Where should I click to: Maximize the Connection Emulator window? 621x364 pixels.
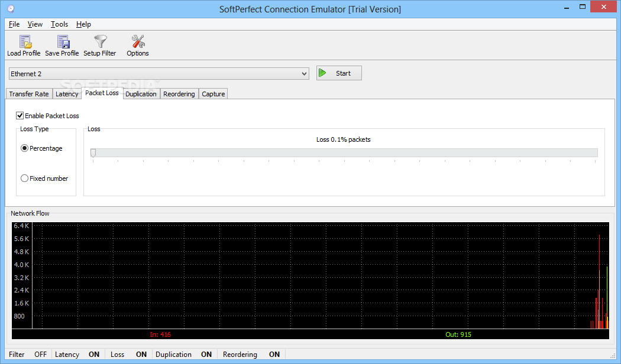[582, 7]
